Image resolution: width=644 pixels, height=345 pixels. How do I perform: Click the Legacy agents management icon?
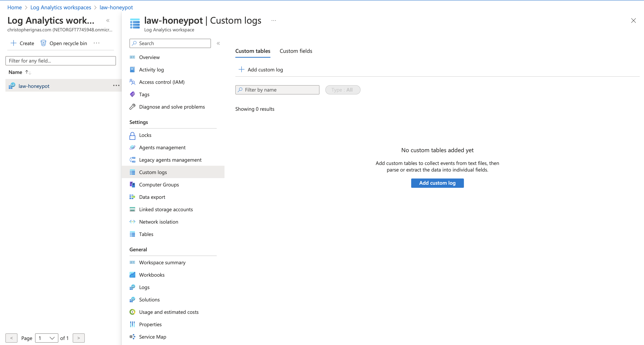coord(132,160)
